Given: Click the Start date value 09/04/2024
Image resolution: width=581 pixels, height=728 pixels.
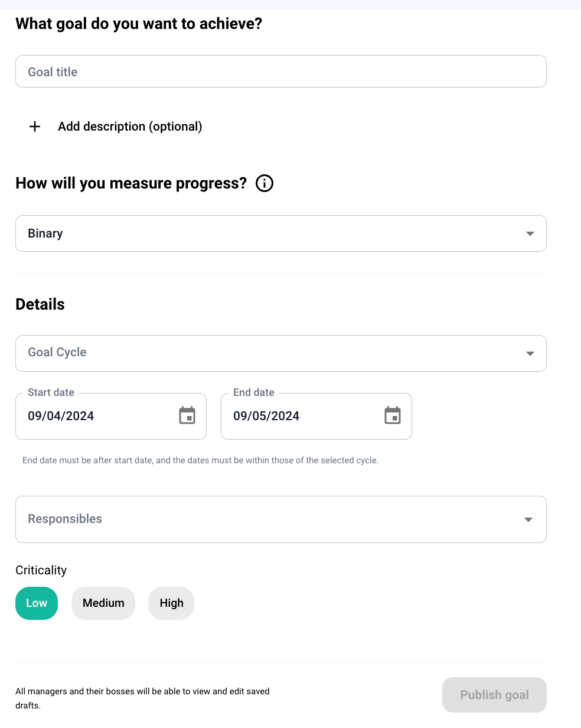Looking at the screenshot, I should tap(61, 416).
